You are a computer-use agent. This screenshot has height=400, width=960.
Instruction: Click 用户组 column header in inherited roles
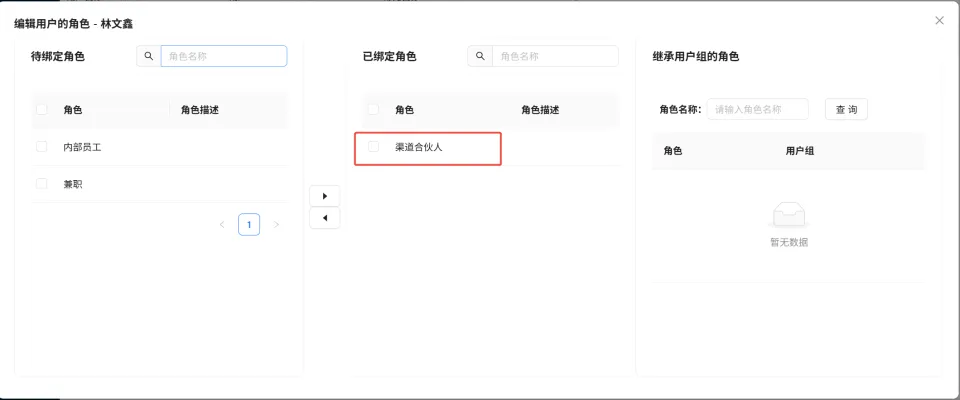coord(800,151)
